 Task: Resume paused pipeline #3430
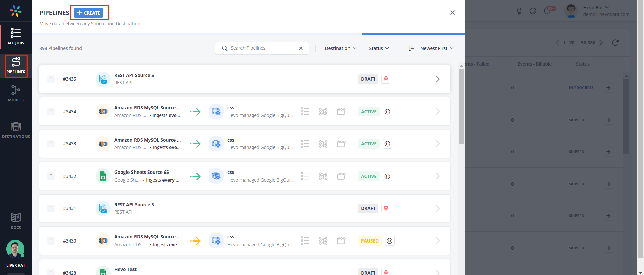pyautogui.click(x=389, y=241)
